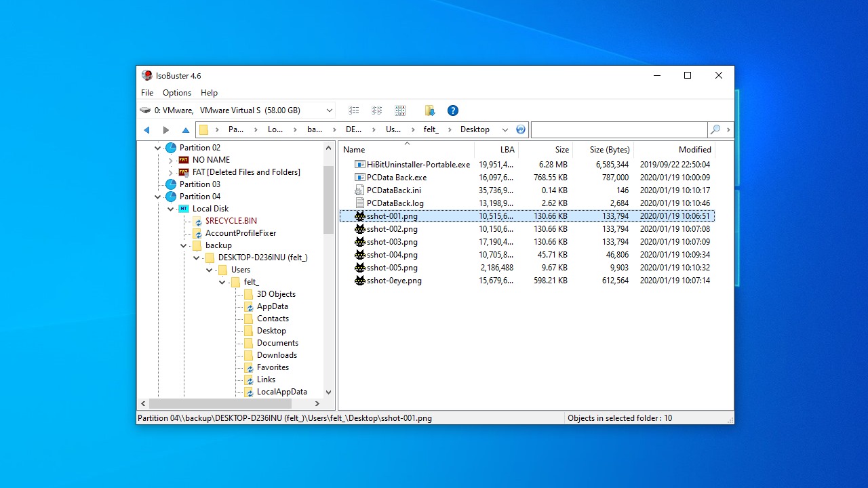The image size is (868, 488).
Task: Click the IsoBuster icon in the title bar
Action: coord(146,76)
